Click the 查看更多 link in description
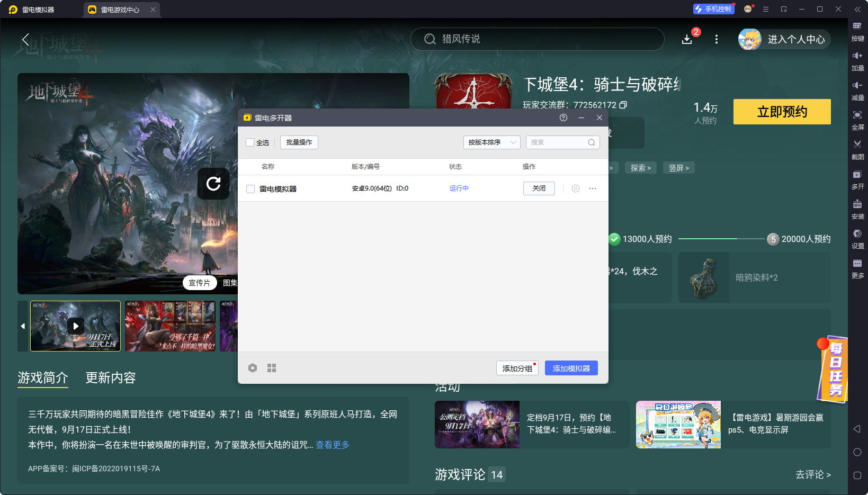This screenshot has width=868, height=495. (333, 445)
